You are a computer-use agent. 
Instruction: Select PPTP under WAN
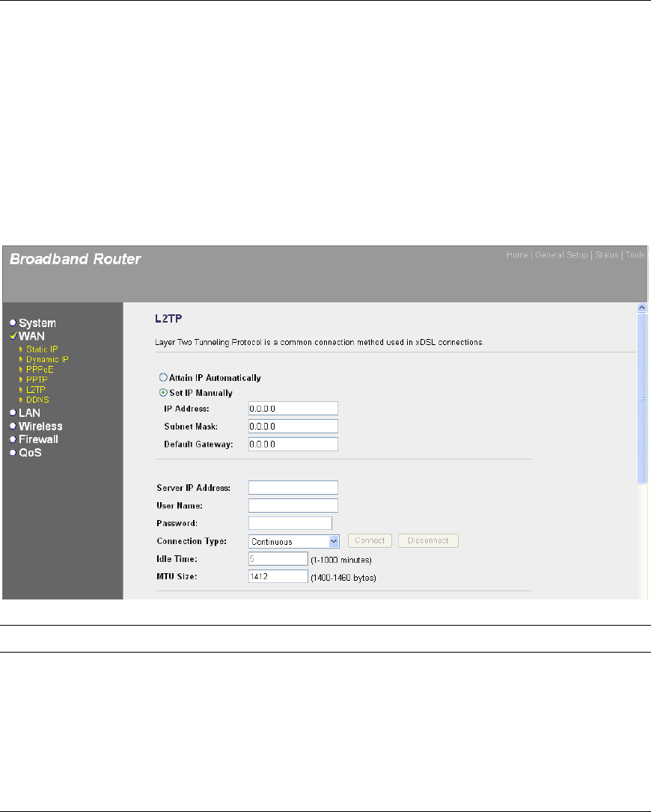pyautogui.click(x=37, y=379)
